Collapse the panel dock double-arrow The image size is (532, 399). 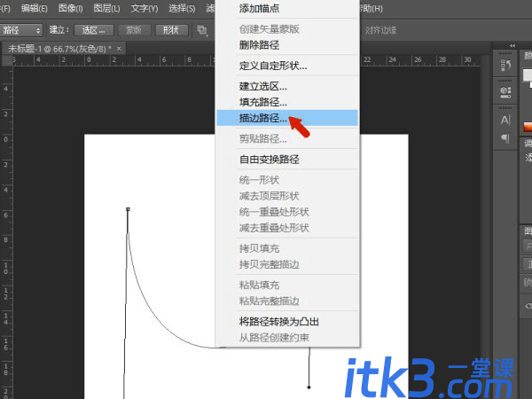(x=512, y=45)
